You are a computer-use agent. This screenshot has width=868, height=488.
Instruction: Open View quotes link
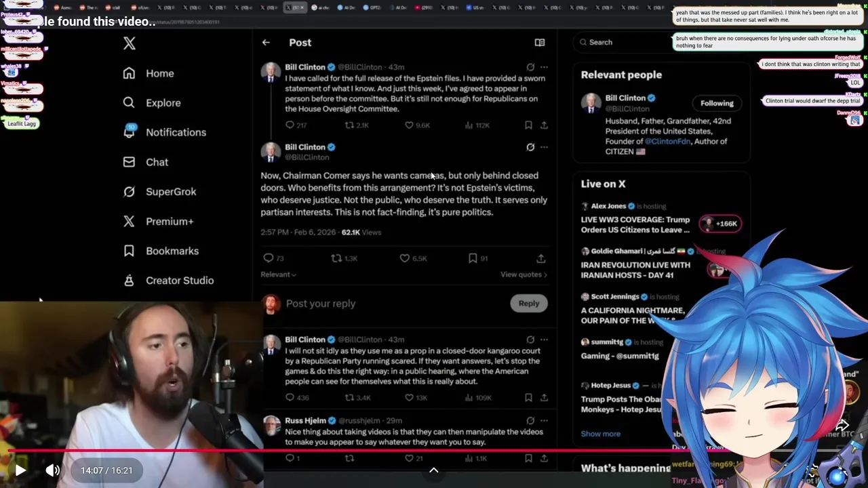click(x=524, y=274)
